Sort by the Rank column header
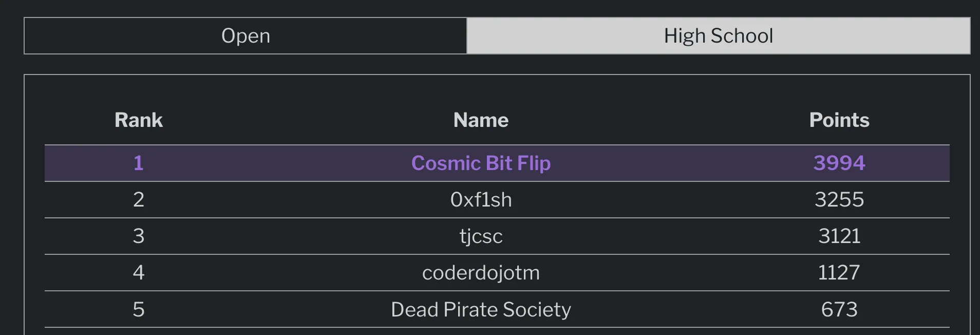The width and height of the screenshot is (980, 335). [x=138, y=120]
